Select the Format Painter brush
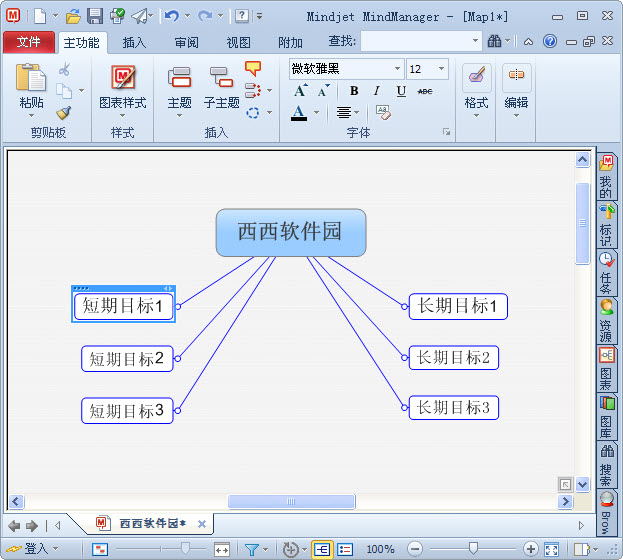623x560 pixels. [x=64, y=113]
